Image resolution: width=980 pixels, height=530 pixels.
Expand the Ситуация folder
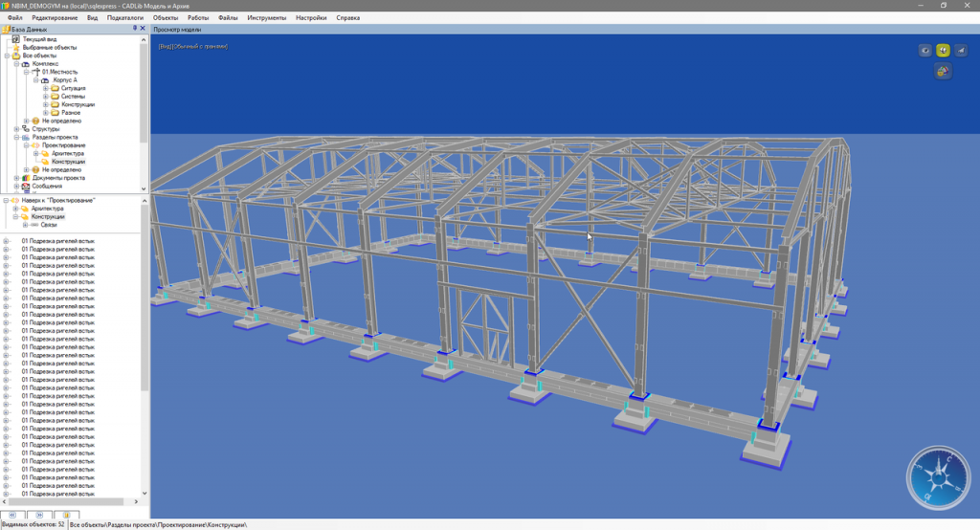(x=46, y=88)
